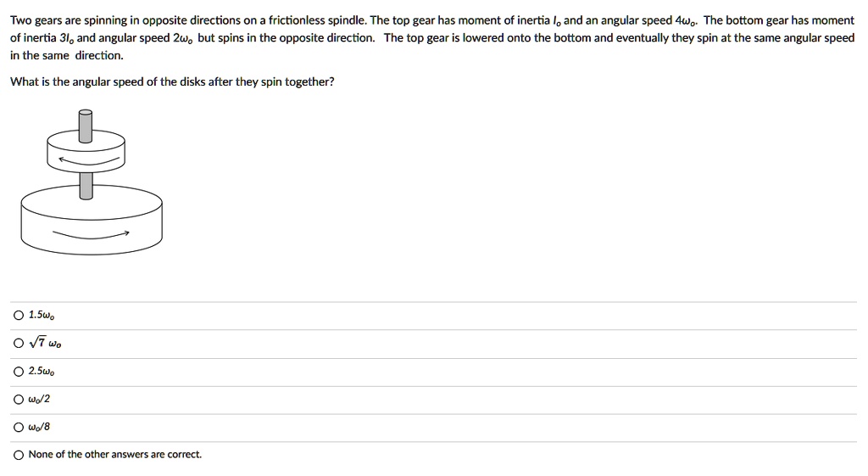
Task: Click the '1.5ω₀' answer label text
Action: click(42, 316)
